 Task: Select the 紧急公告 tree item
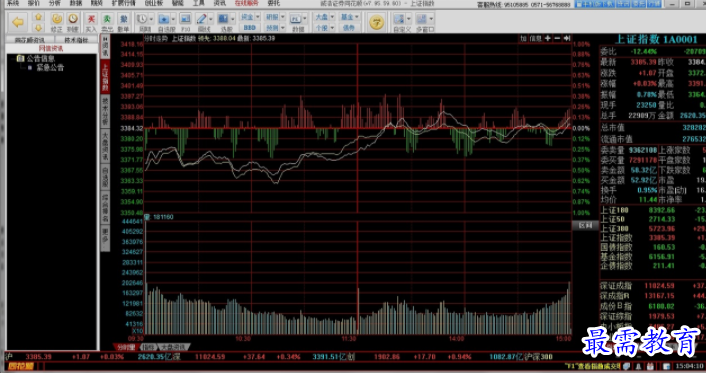point(50,68)
